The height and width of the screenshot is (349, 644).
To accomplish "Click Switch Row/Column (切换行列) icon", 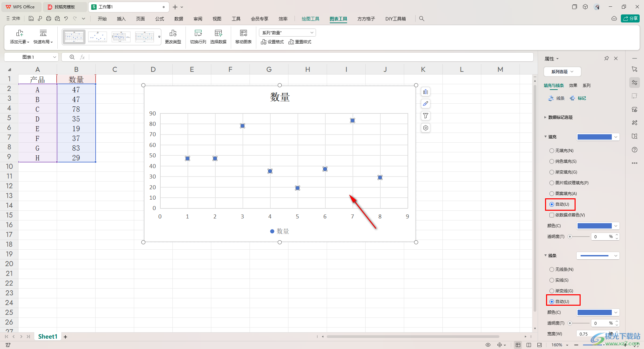I will coord(198,37).
